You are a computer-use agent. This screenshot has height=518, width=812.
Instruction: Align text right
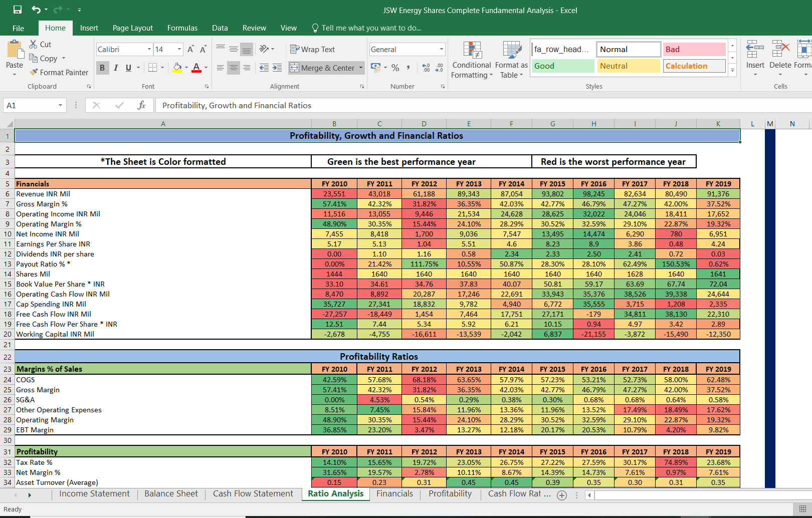[247, 68]
